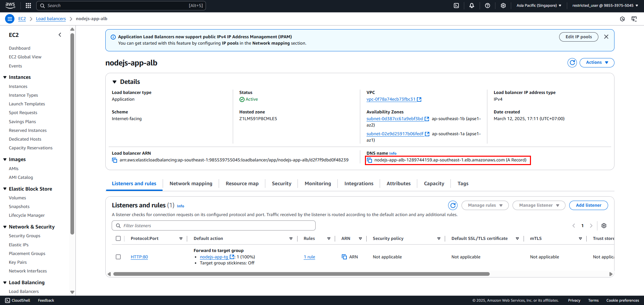Screen dimensions: 644x305
Task: Open the AWS services grid menu
Action: [x=29, y=5]
